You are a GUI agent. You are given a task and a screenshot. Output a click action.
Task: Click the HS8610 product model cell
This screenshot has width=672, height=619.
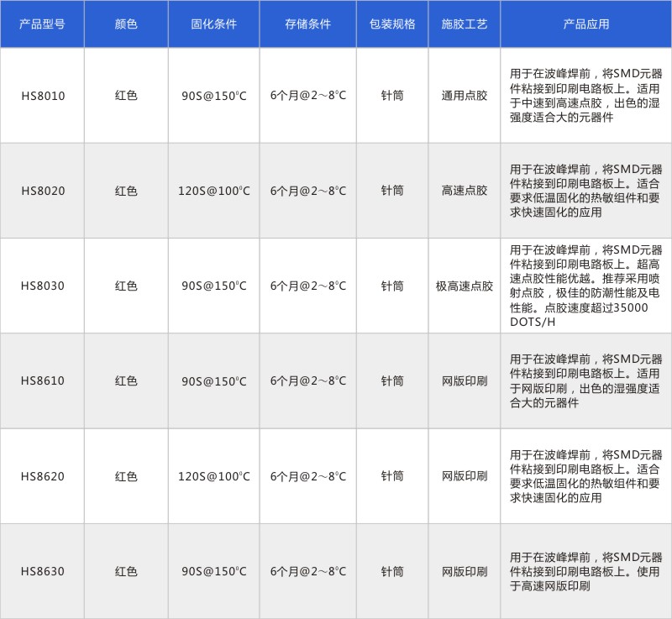(42, 380)
